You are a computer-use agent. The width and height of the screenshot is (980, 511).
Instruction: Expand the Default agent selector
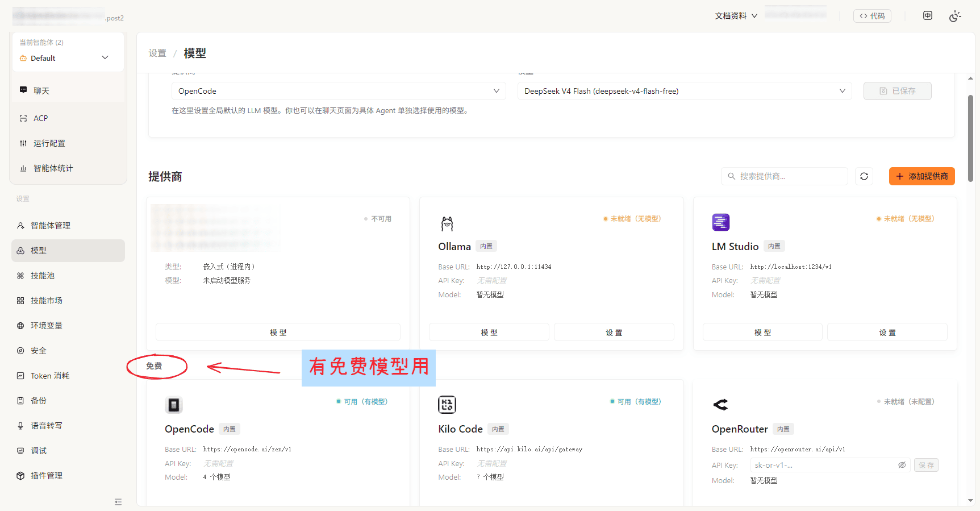tap(68, 58)
